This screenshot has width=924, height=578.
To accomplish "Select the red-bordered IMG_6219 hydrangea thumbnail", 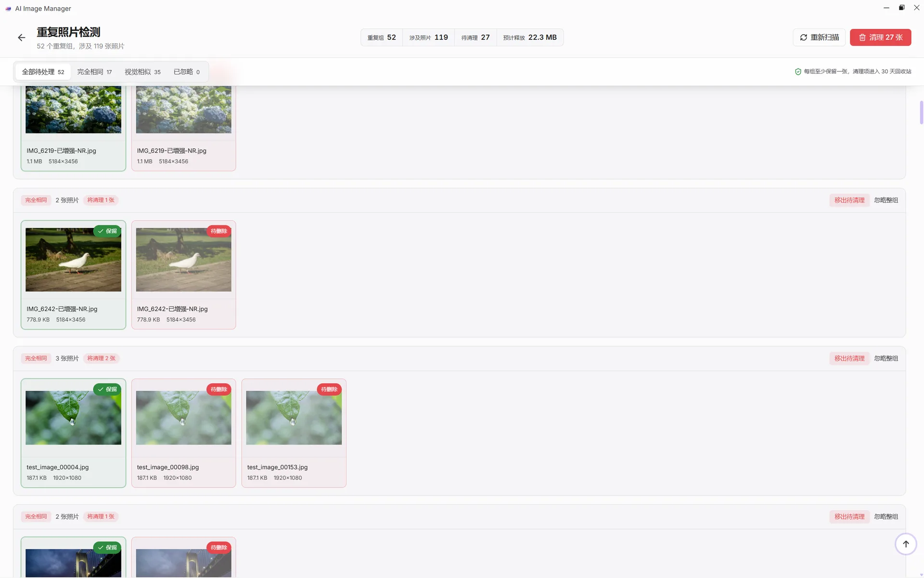I will click(x=183, y=110).
